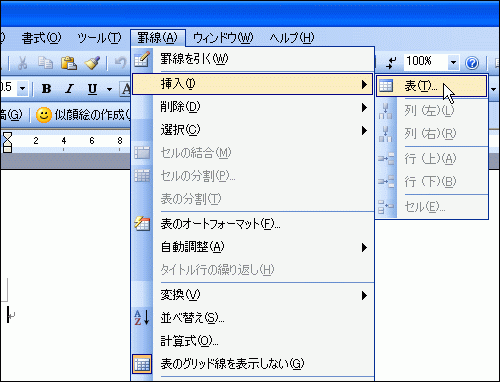Screen dimensions: 500x382
Task: Choose 罫線を引く(W) from menu
Action: pos(253,59)
